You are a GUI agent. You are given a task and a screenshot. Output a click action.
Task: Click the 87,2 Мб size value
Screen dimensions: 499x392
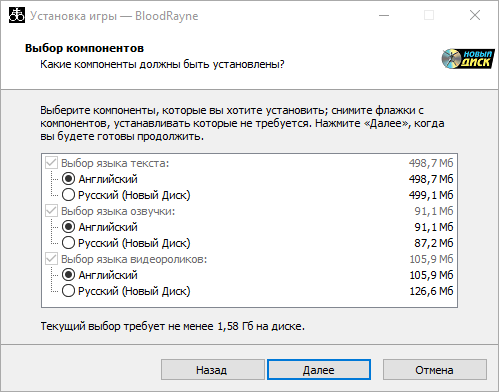[x=434, y=243]
